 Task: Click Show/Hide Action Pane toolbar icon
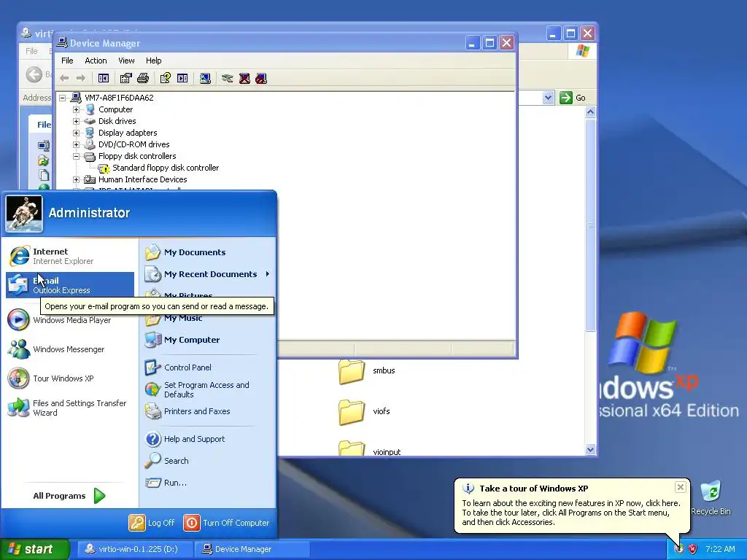coord(182,78)
